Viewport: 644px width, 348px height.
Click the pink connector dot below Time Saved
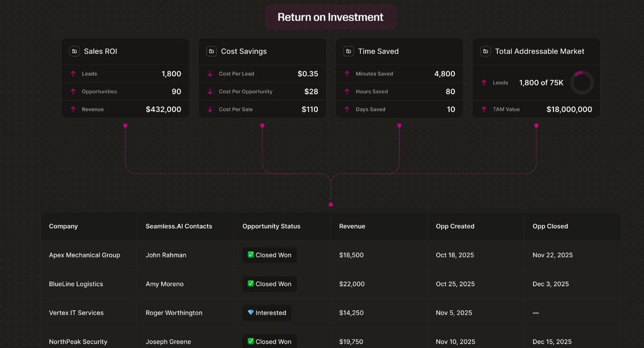(399, 125)
